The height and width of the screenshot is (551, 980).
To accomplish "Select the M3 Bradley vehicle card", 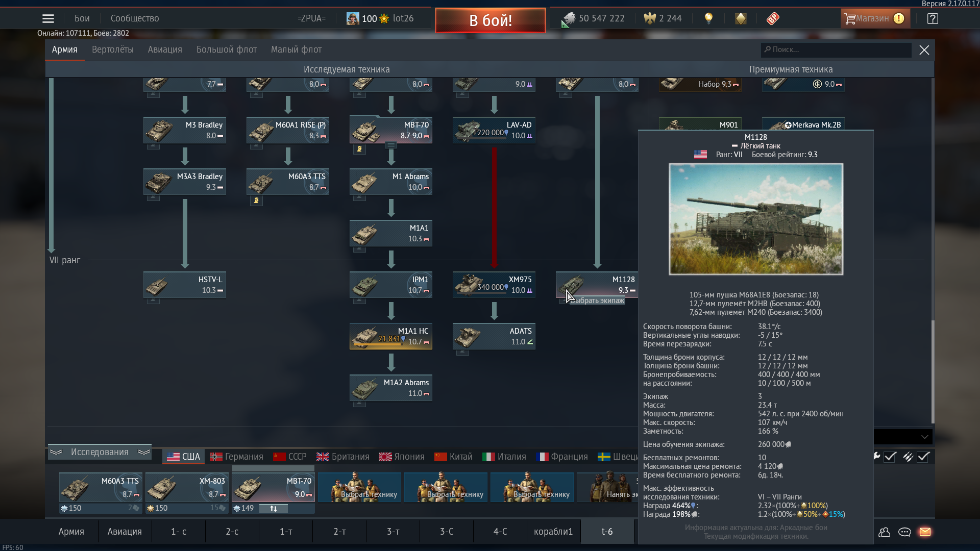I will [185, 130].
